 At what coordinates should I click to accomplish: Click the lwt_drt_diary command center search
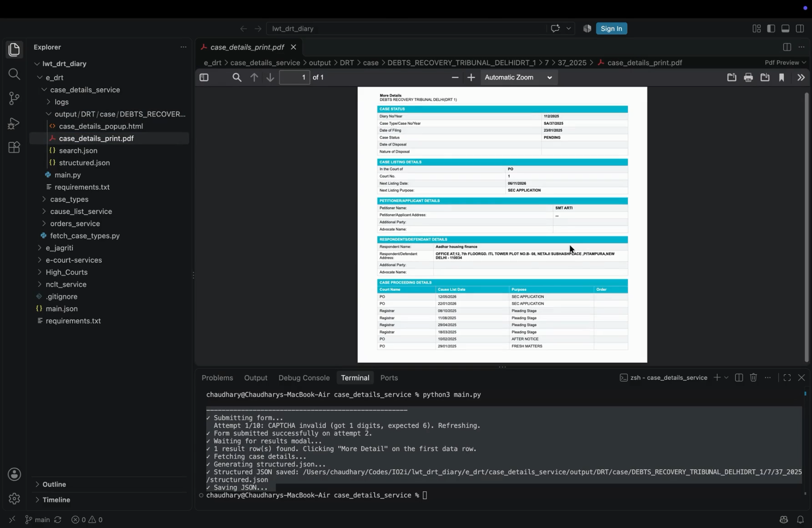point(406,28)
